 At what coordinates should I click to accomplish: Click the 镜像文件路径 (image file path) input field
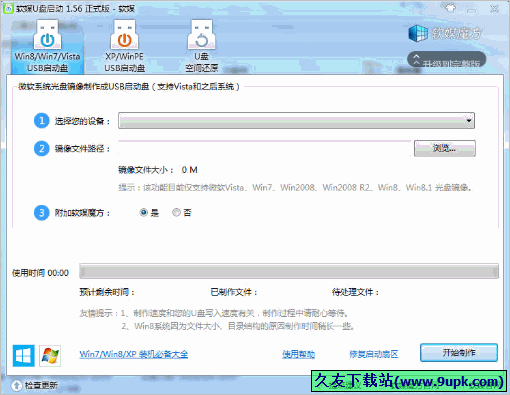(x=265, y=148)
